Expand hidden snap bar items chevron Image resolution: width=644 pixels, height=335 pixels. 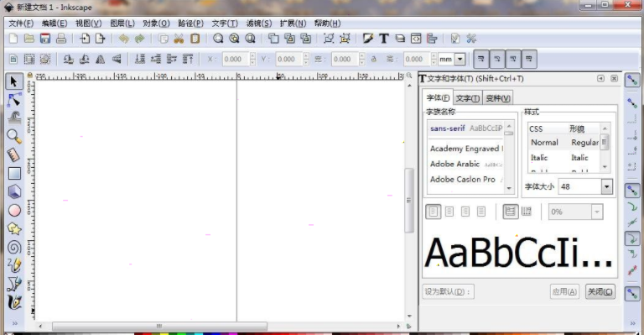(632, 323)
